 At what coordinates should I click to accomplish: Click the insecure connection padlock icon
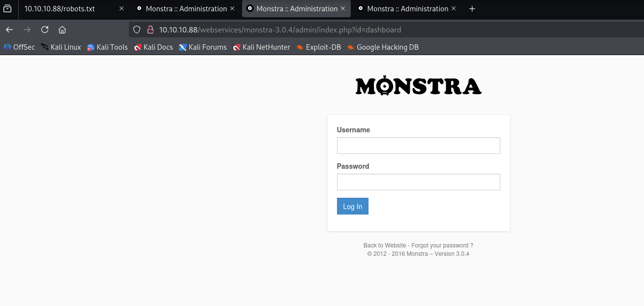point(151,30)
